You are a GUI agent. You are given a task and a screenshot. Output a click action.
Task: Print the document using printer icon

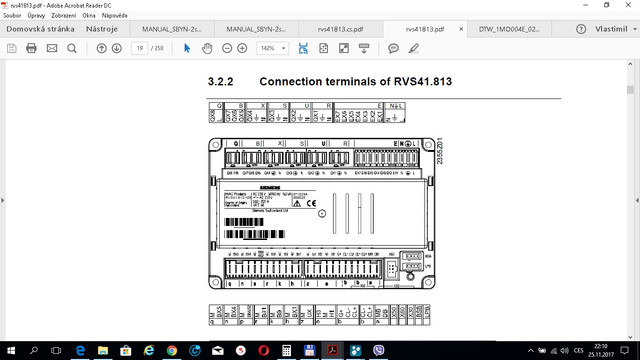pyautogui.click(x=31, y=48)
